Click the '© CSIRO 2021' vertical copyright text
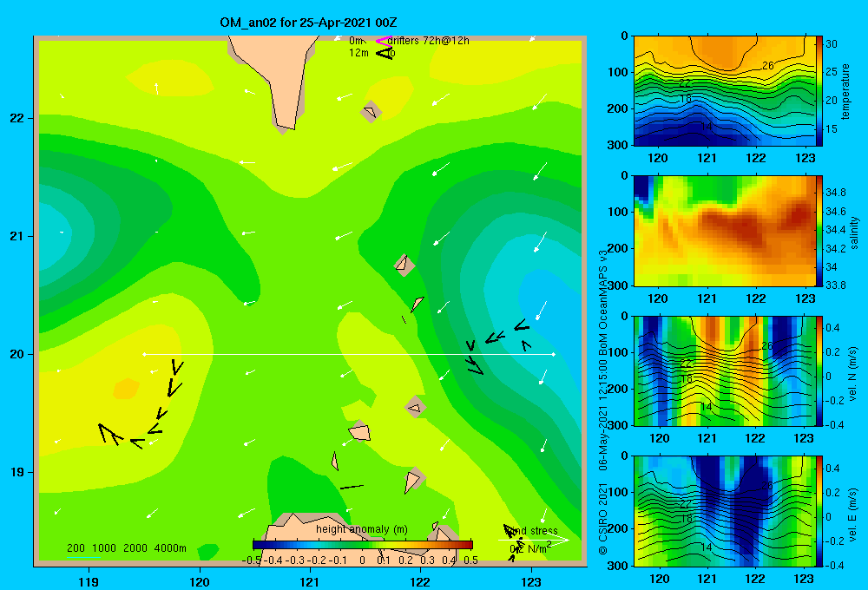The height and width of the screenshot is (590, 868). (x=603, y=519)
